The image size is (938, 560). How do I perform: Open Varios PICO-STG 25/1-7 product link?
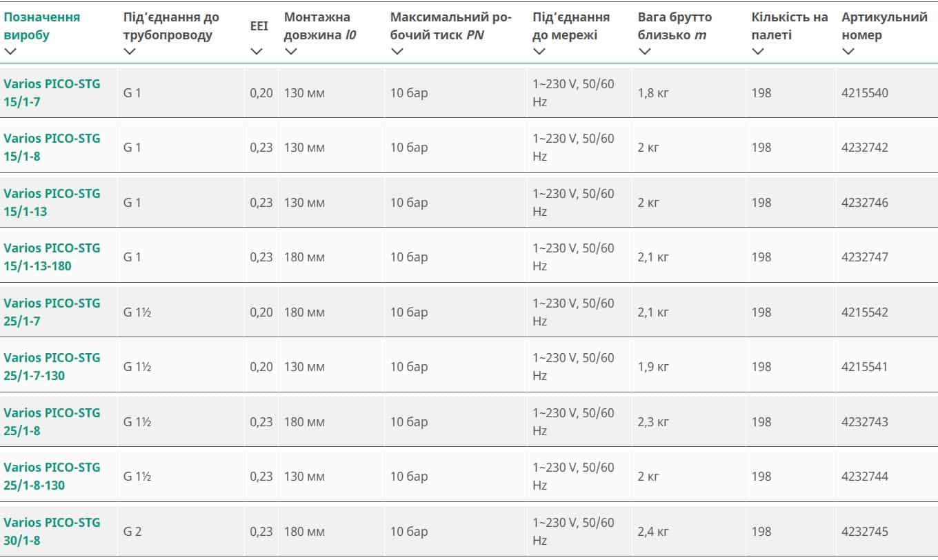(52, 312)
